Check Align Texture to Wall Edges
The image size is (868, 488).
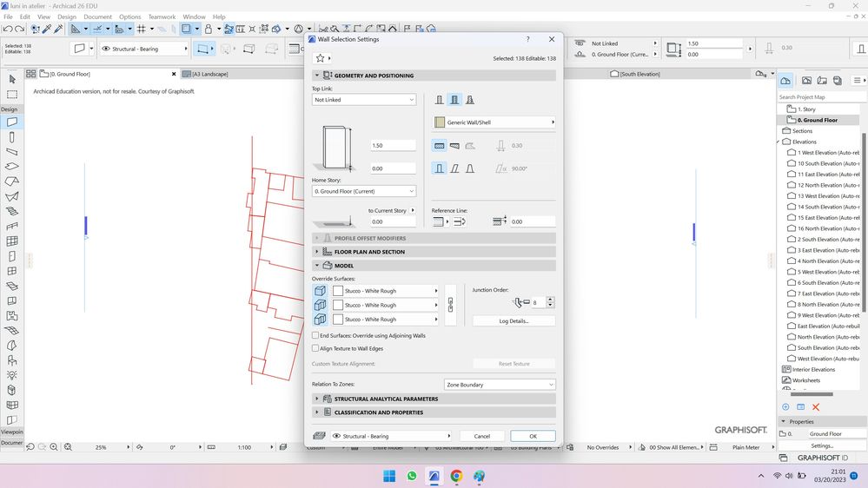click(x=316, y=348)
